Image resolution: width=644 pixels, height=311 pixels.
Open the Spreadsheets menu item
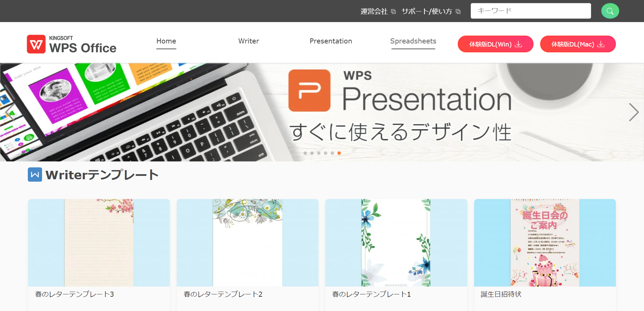[413, 41]
